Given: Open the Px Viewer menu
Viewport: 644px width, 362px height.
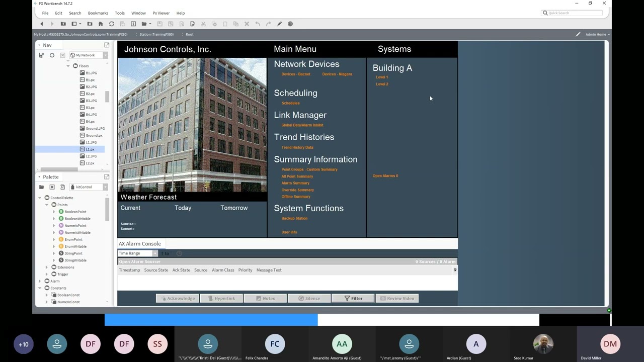Looking at the screenshot, I should tap(161, 13).
